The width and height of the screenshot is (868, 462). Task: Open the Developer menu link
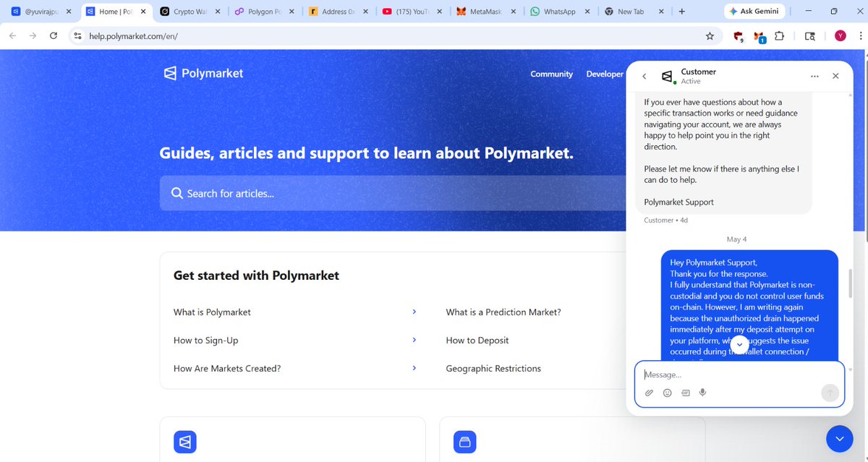(x=605, y=74)
